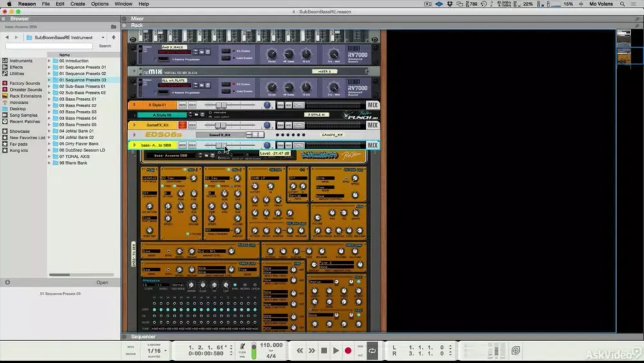Solo the A Style 01 mix channel

(x=192, y=105)
